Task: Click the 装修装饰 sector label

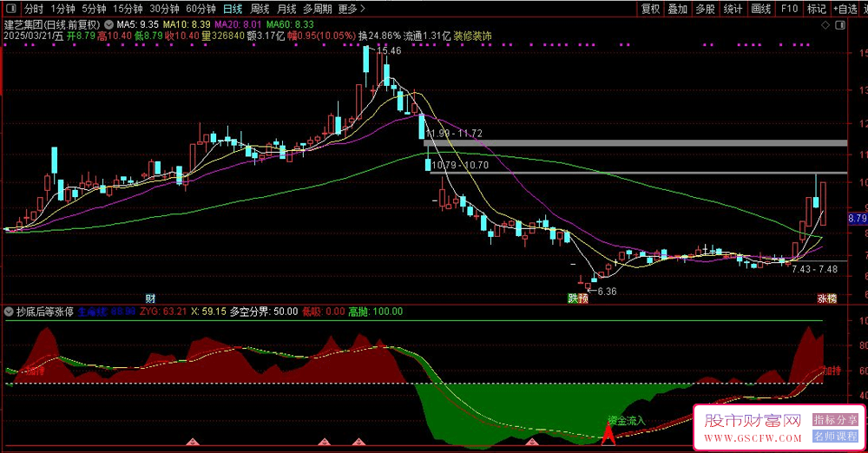Action: click(x=473, y=36)
